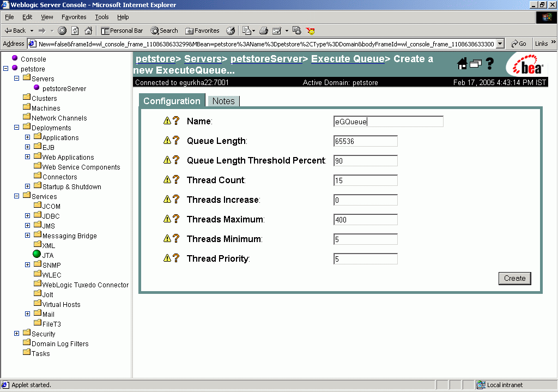Click warning icon for Threads Increase
Image resolution: width=558 pixels, height=392 pixels.
[x=167, y=199]
